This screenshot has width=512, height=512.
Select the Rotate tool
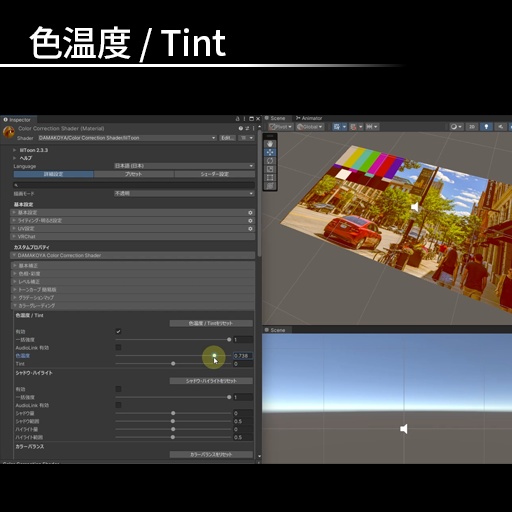pyautogui.click(x=270, y=161)
